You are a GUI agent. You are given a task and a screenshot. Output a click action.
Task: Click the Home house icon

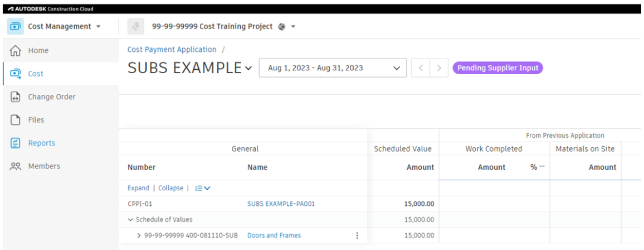[x=15, y=51]
